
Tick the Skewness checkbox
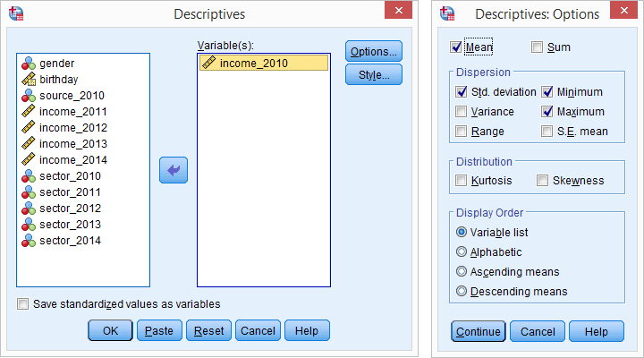tap(544, 181)
